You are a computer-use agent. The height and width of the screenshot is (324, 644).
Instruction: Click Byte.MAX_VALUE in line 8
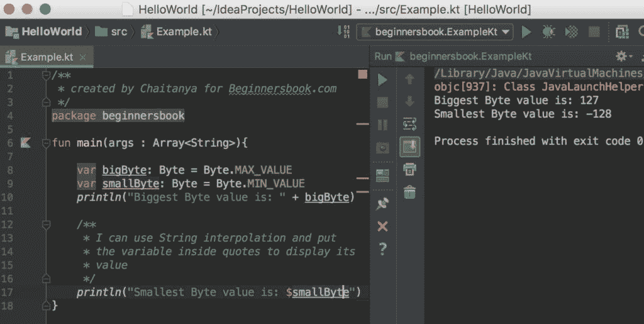tap(248, 170)
